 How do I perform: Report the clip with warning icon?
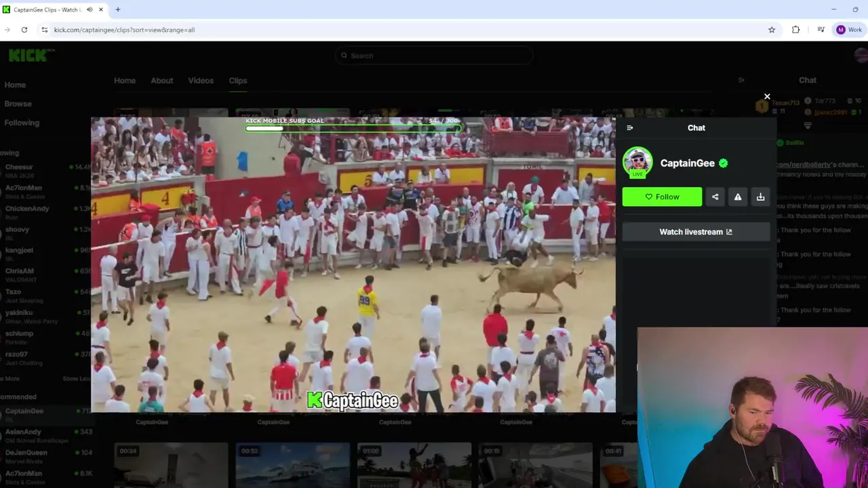(738, 197)
